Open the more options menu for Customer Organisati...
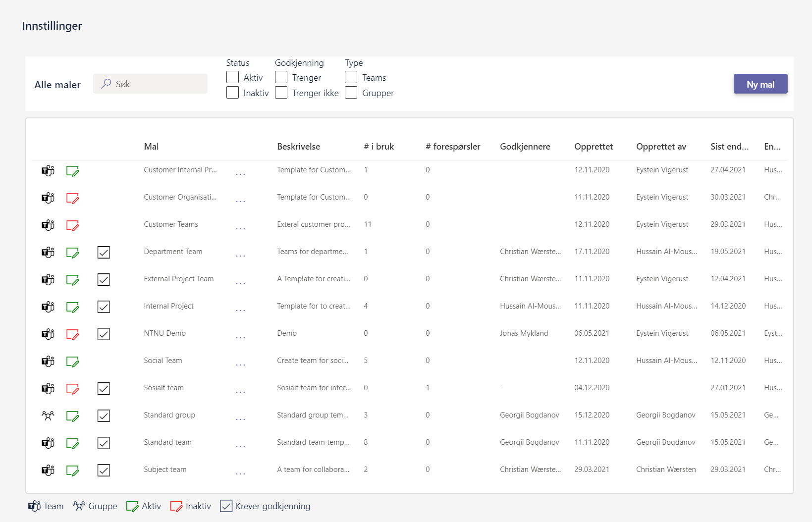Image resolution: width=812 pixels, height=522 pixels. pos(240,202)
